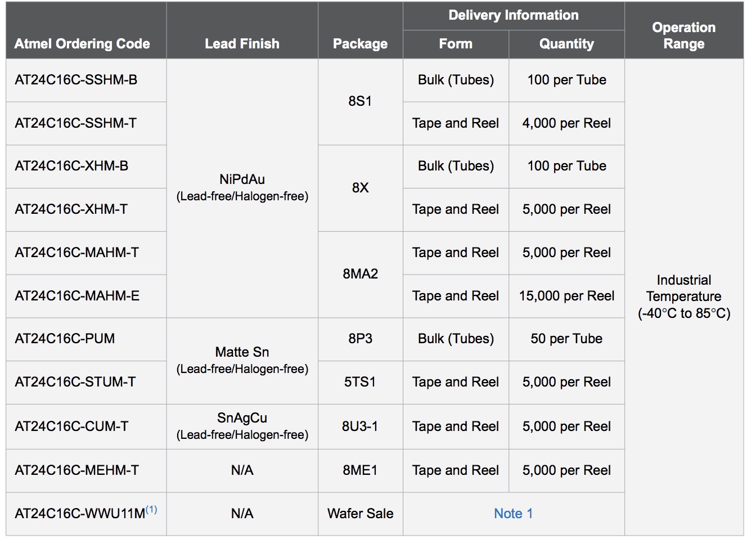Click 5,000 per Reel in the AT24C16C-STUM-T row

point(566,382)
